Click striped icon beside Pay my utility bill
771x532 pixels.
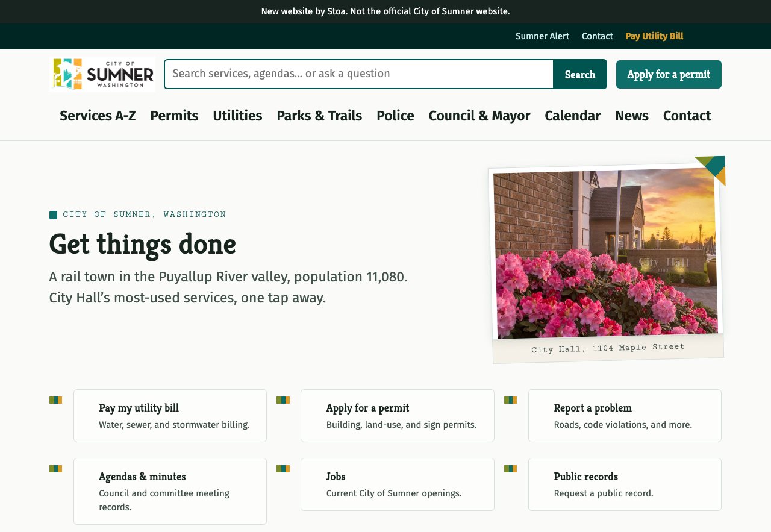[x=55, y=400]
